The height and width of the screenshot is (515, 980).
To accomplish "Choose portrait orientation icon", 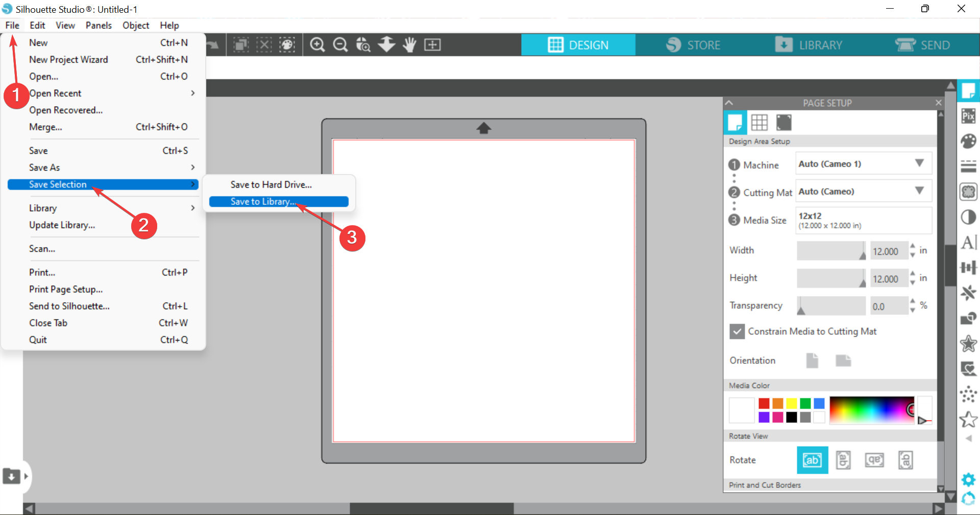I will [x=812, y=360].
